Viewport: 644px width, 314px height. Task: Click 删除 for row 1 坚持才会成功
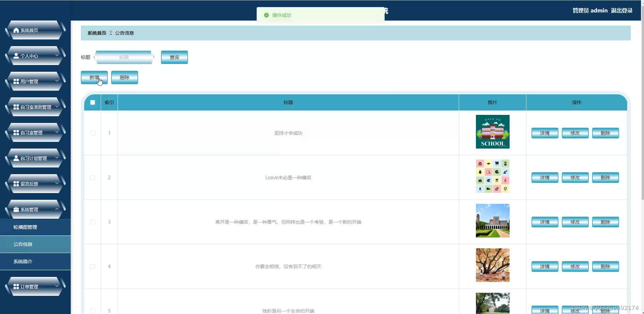click(x=606, y=133)
